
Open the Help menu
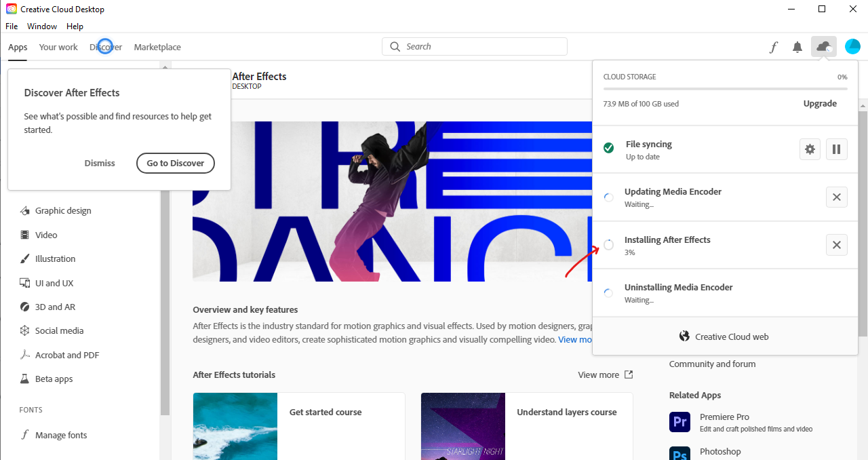(75, 26)
